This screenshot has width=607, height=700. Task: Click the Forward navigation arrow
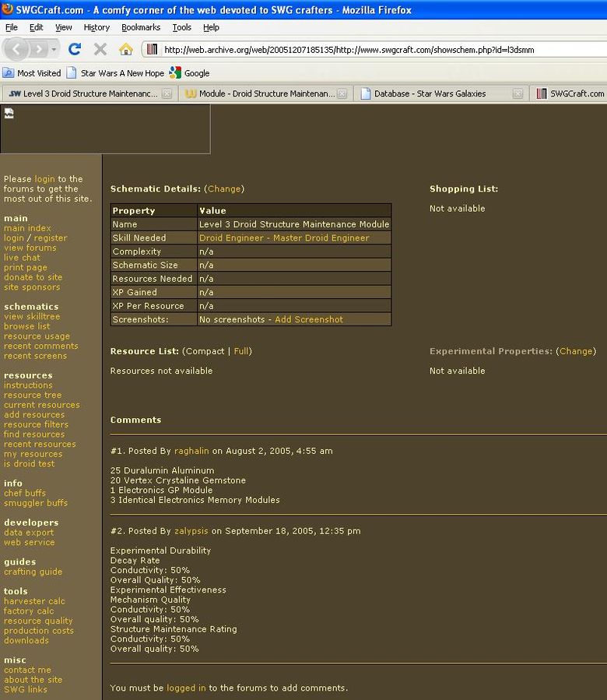[x=38, y=49]
